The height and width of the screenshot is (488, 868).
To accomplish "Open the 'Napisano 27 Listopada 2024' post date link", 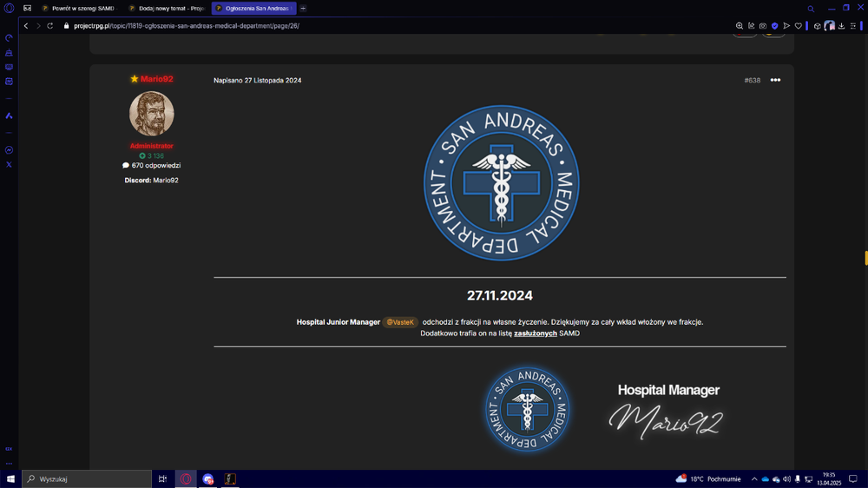I will [x=258, y=80].
